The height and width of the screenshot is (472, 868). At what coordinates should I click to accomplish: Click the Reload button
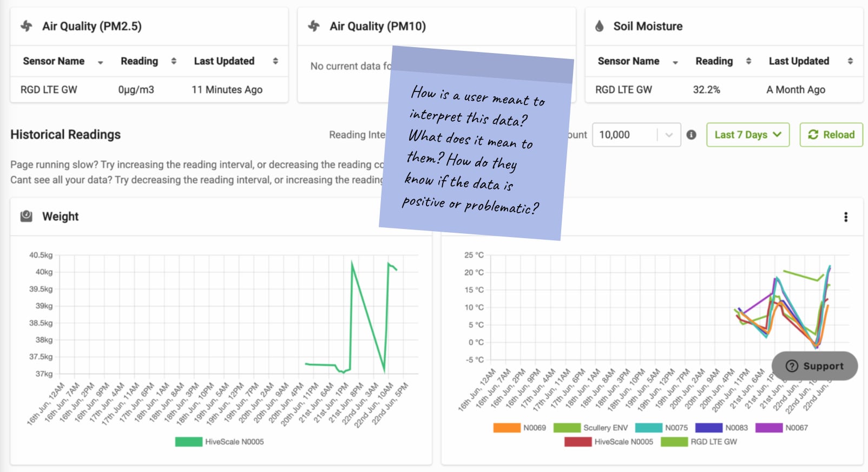[831, 135]
